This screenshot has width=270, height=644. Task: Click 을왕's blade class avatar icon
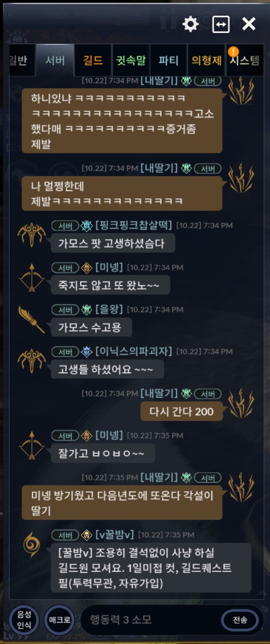[x=32, y=319]
